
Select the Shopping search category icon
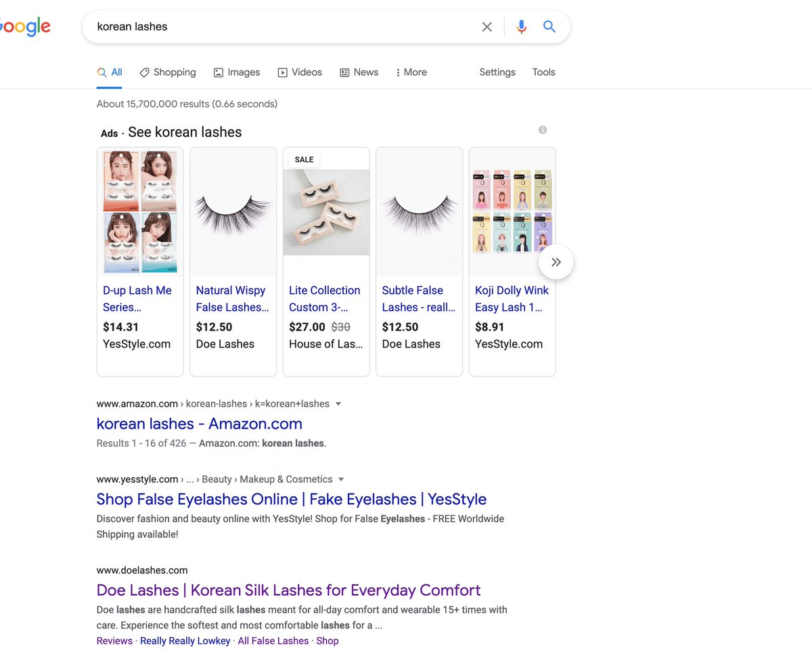pyautogui.click(x=144, y=72)
